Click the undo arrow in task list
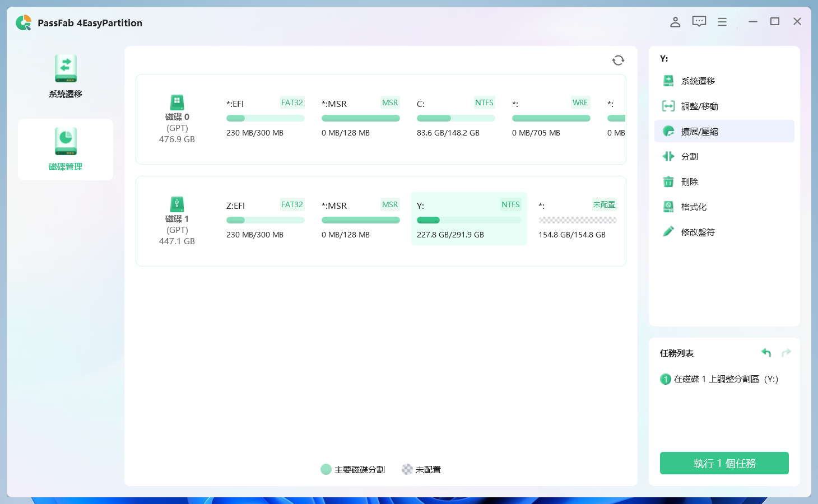Screen dimensions: 818x504 pos(766,353)
